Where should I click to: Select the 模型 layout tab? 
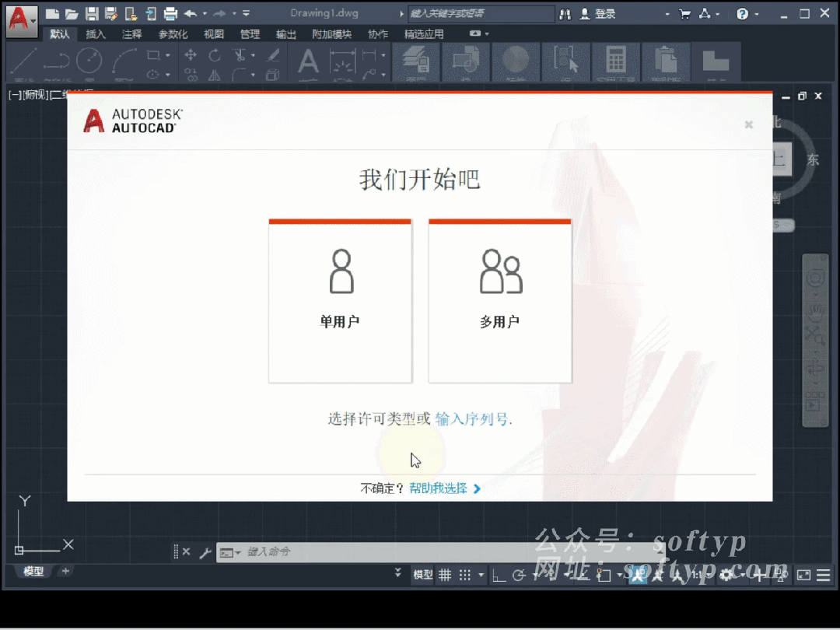(x=33, y=572)
